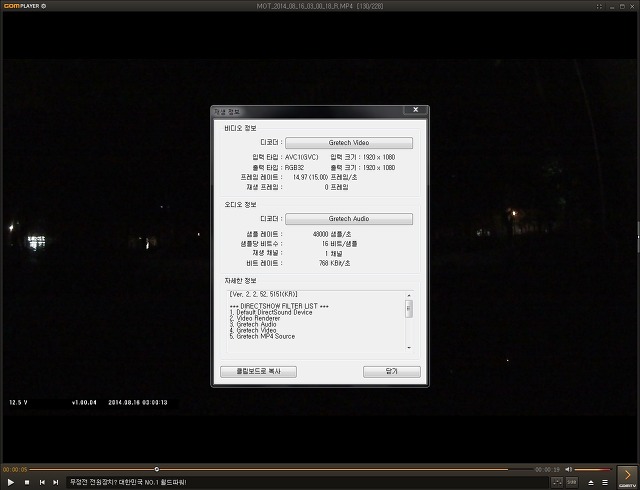The image size is (640, 490).
Task: Stop the video playback
Action: (27, 482)
